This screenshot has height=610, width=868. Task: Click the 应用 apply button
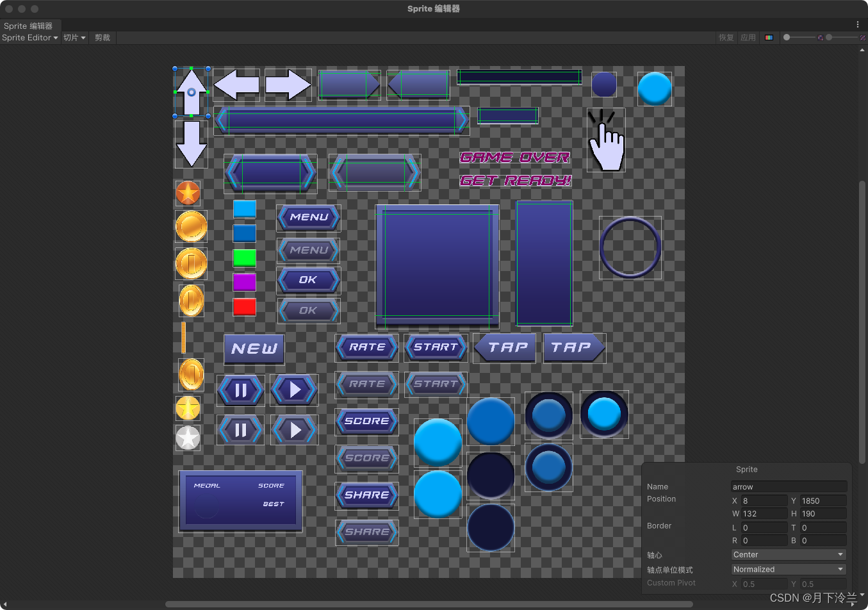(x=748, y=38)
